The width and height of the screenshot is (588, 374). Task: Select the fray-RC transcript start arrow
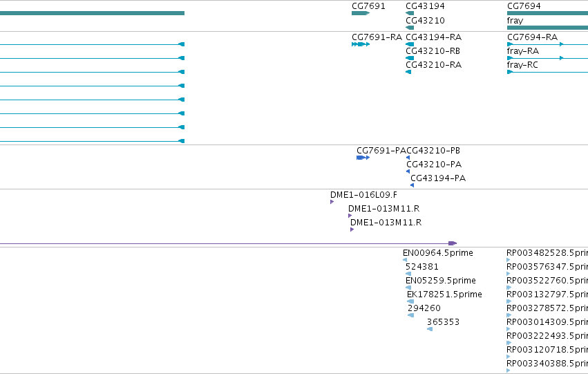[x=510, y=72]
